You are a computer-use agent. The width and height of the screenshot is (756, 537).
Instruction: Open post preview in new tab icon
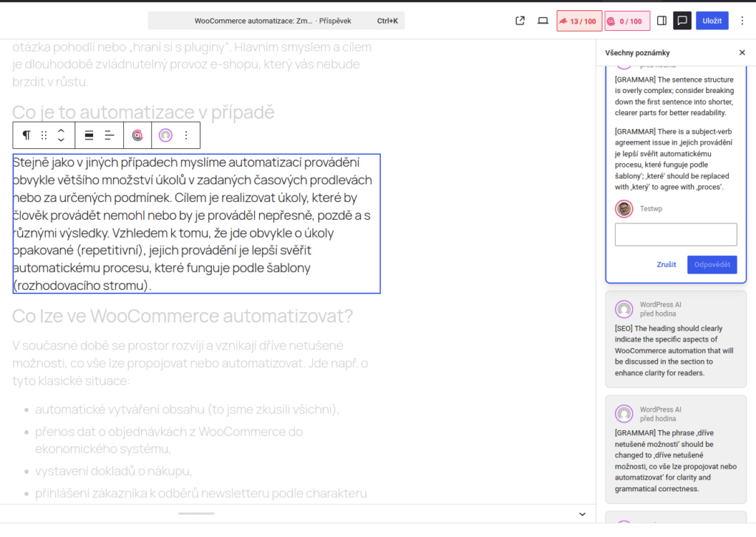click(x=520, y=21)
